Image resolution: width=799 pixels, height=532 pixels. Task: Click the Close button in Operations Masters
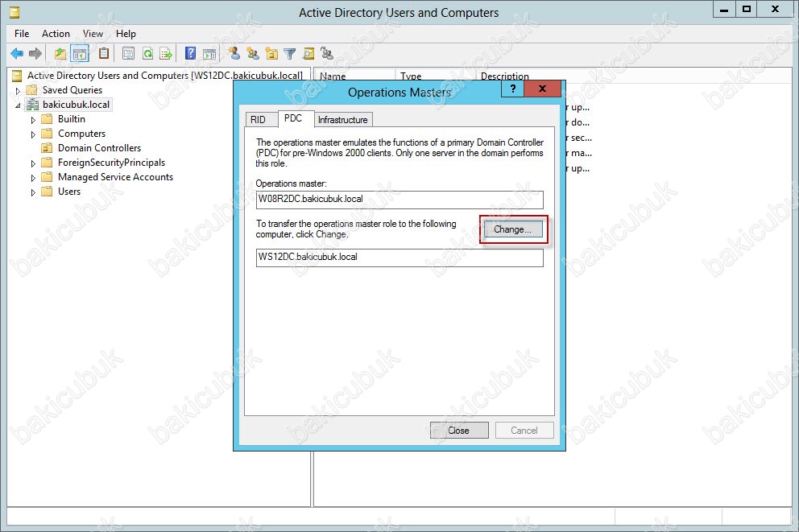(x=458, y=430)
